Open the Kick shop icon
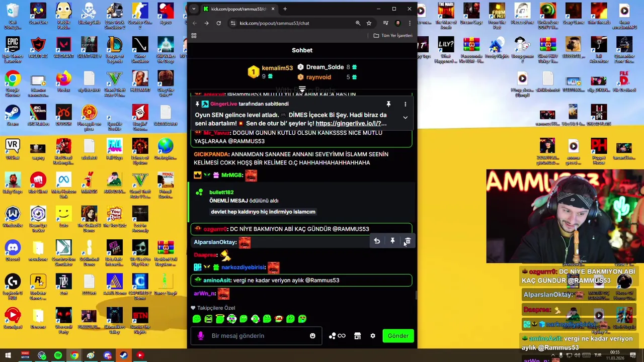644x362 pixels. coord(357,336)
